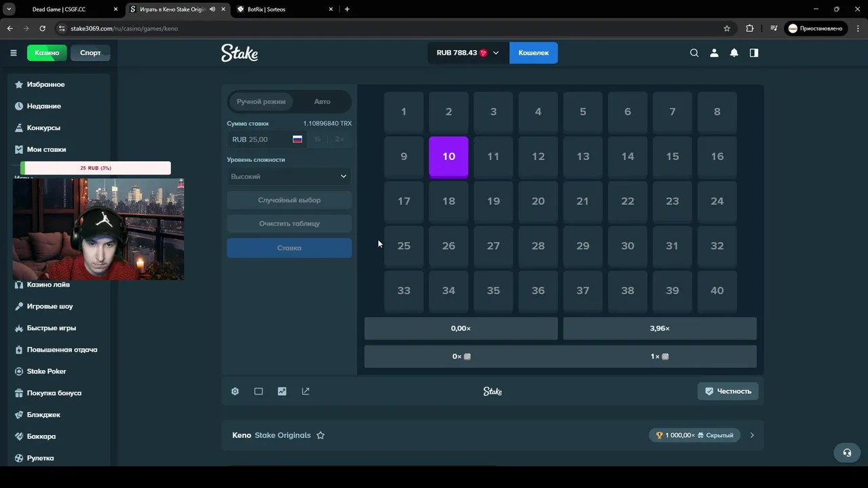Click the 25 RUB progress bar
Image resolution: width=868 pixels, height=488 pixels.
tap(96, 168)
